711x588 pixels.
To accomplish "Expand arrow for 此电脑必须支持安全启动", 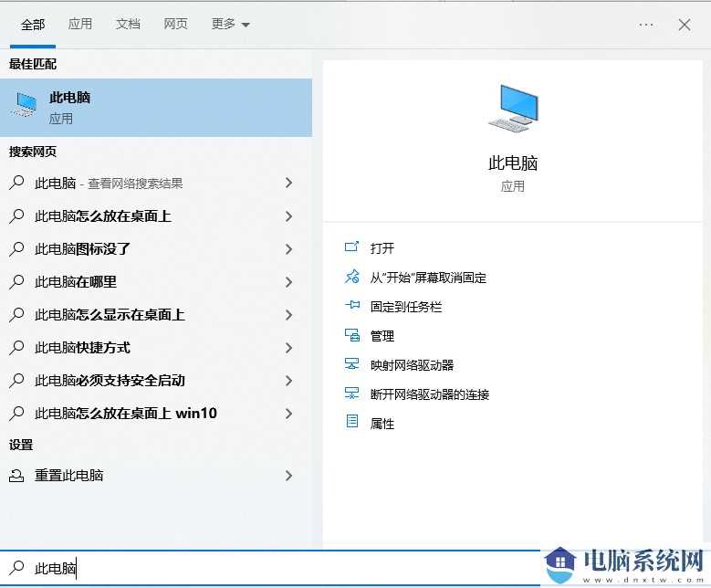I will tap(288, 380).
